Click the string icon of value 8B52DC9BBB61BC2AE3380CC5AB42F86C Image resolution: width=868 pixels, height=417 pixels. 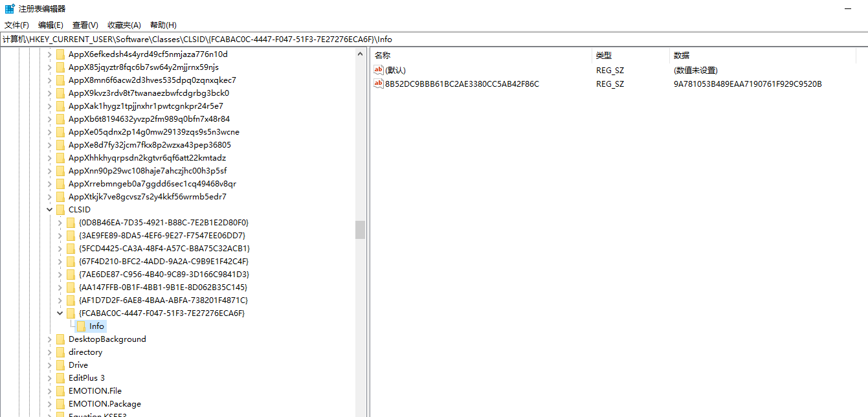379,84
